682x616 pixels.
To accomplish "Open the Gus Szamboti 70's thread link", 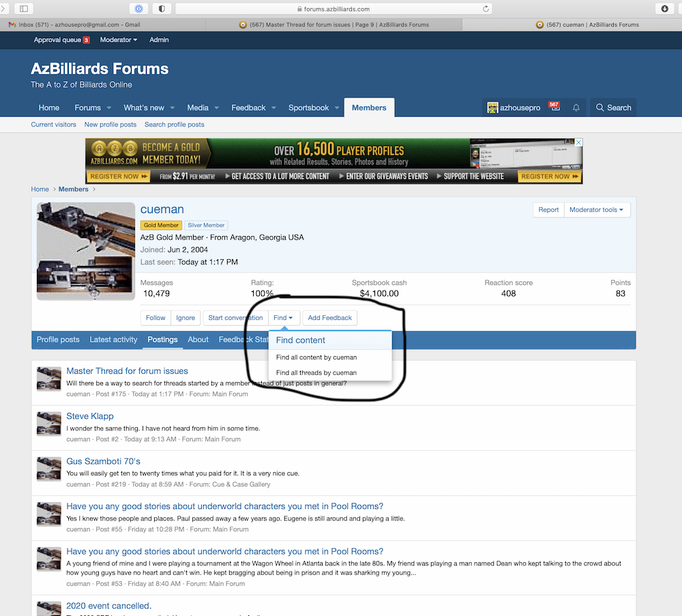I will point(103,461).
